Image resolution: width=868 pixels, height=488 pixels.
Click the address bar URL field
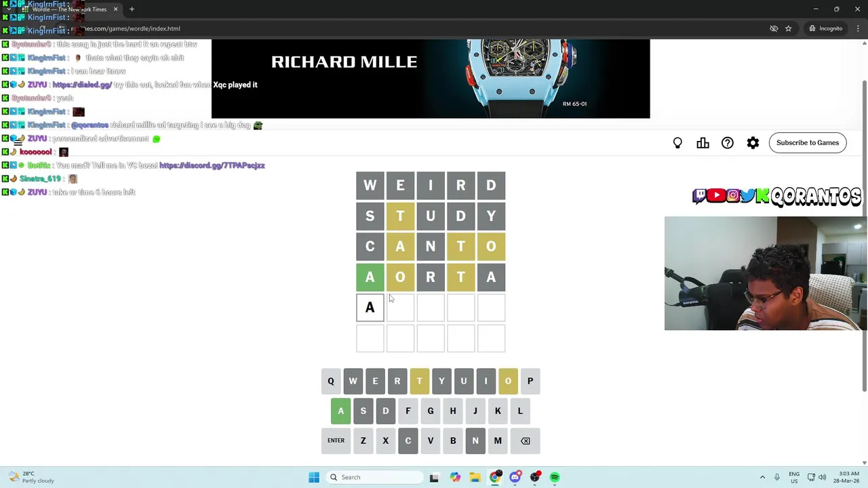click(407, 28)
